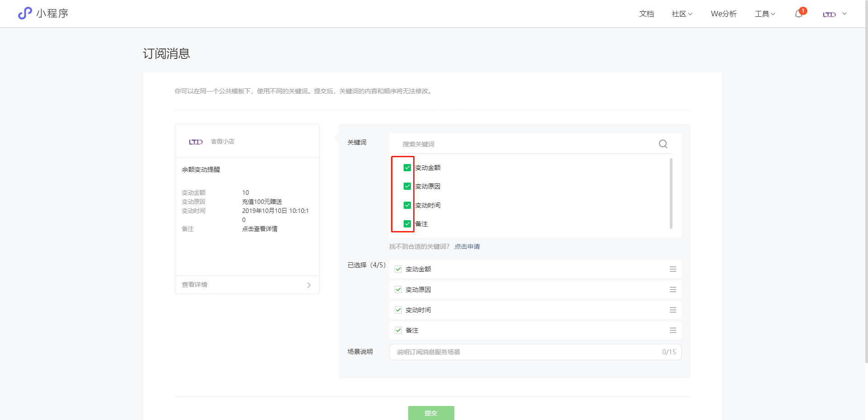
Task: Click the search magnifier icon in keyword box
Action: [663, 144]
